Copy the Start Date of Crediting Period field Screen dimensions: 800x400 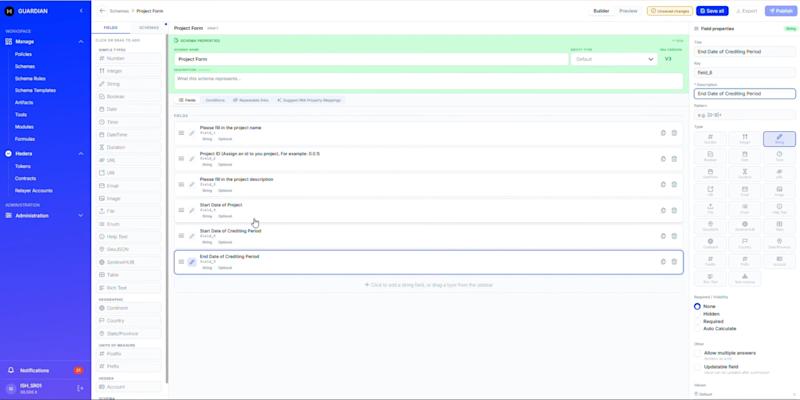coord(663,236)
